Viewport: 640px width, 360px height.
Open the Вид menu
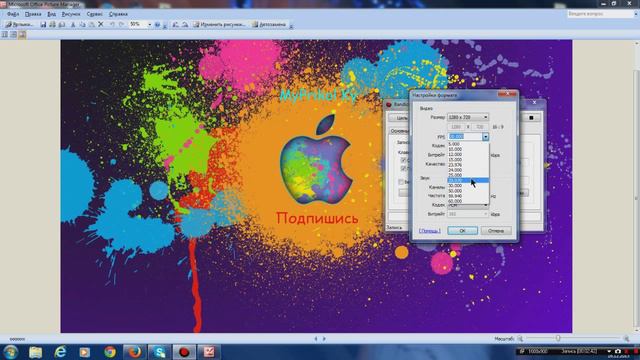click(51, 14)
